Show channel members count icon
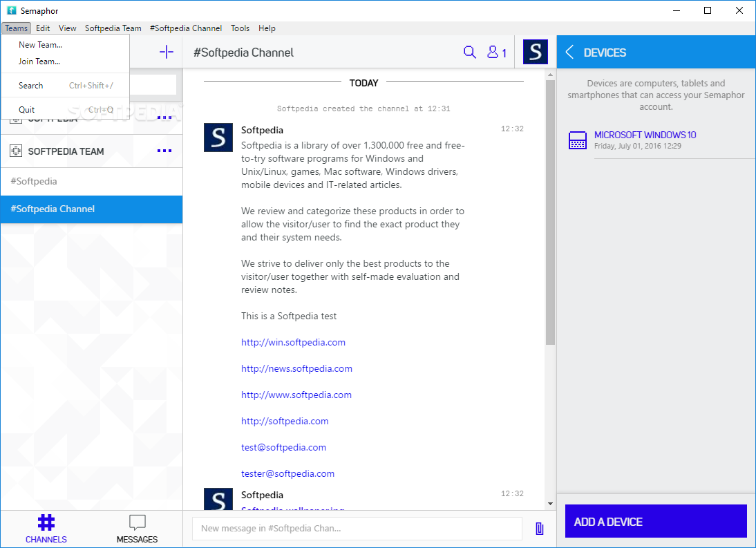Viewport: 756px width, 548px height. [x=497, y=52]
